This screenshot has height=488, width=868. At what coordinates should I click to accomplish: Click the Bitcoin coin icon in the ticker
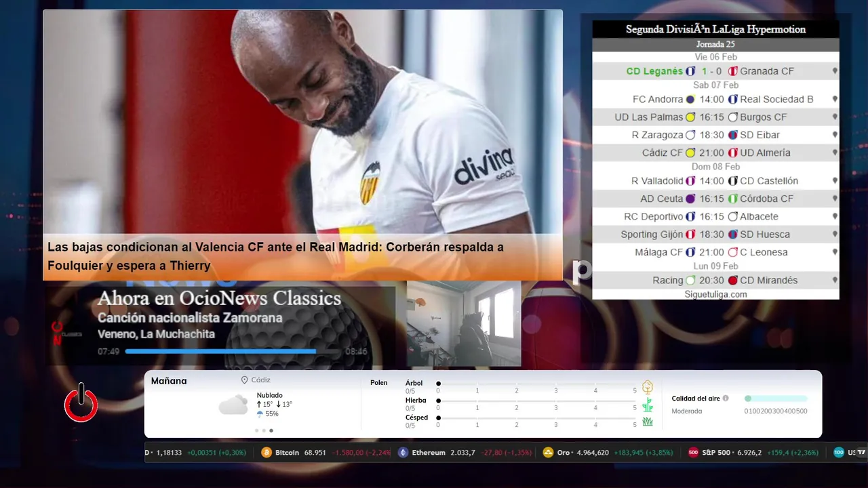267,453
